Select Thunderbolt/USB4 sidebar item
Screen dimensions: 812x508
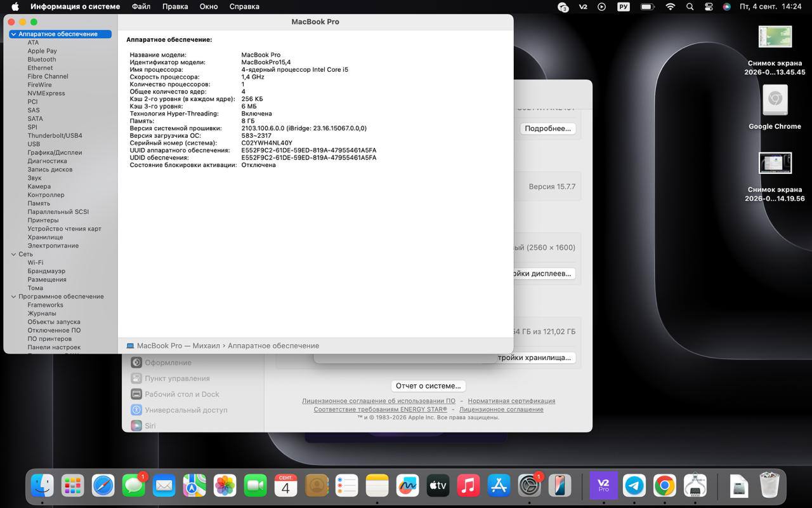pyautogui.click(x=55, y=135)
